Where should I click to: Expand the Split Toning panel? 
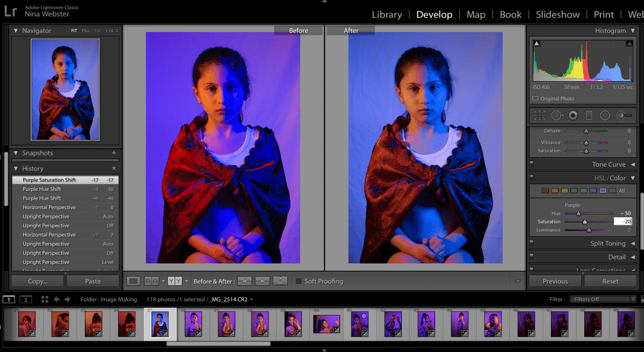click(x=633, y=244)
